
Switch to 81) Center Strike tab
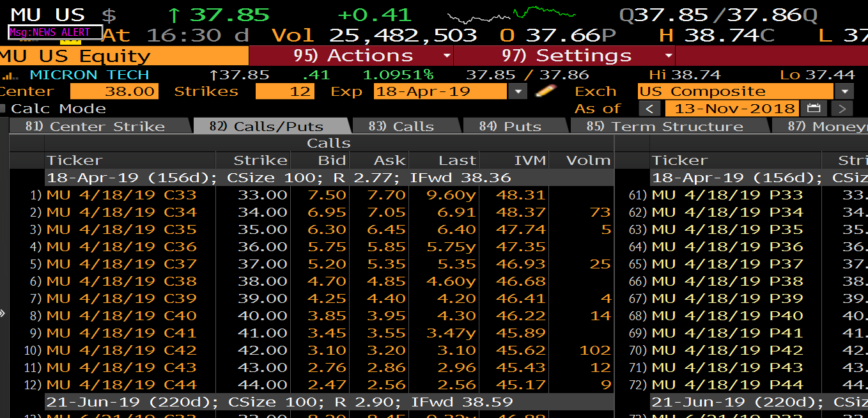100,126
